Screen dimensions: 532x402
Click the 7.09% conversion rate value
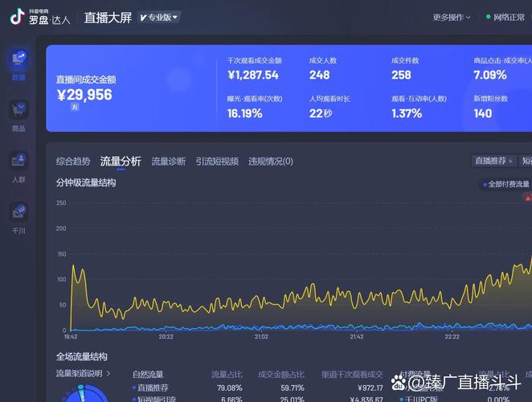[x=490, y=75]
